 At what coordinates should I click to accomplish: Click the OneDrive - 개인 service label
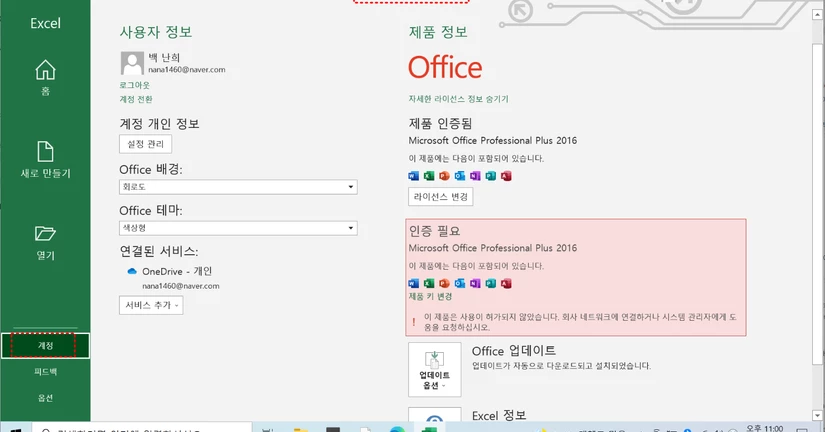pyautogui.click(x=177, y=272)
